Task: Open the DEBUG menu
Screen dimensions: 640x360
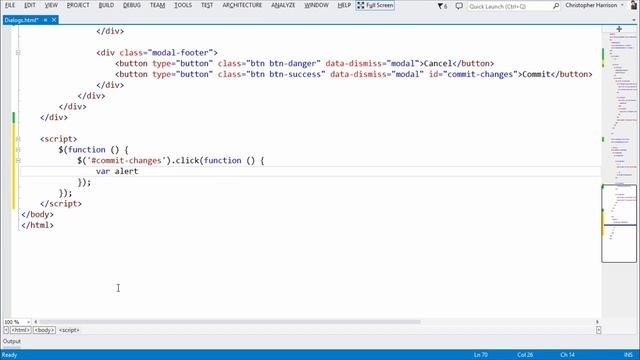Action: click(132, 5)
